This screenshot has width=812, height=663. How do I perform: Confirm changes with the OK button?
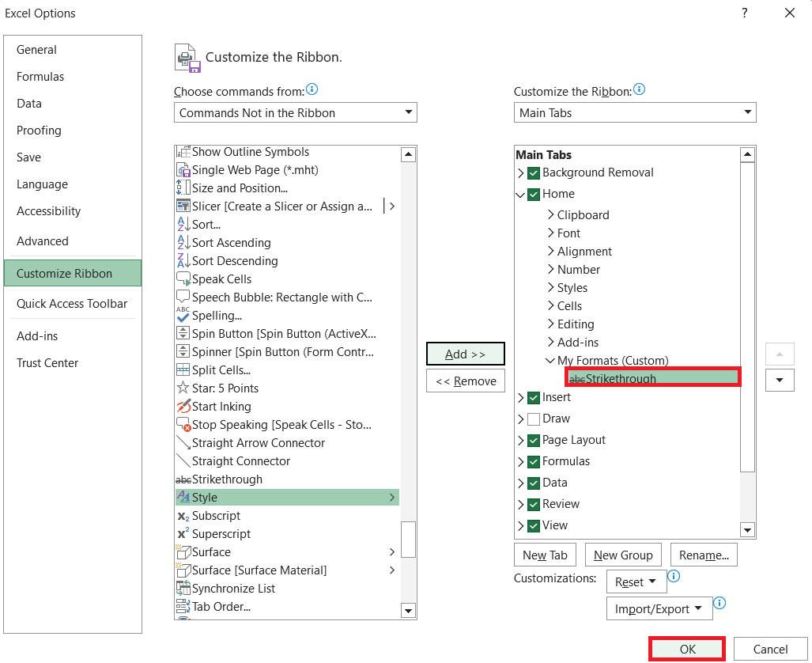coord(687,649)
